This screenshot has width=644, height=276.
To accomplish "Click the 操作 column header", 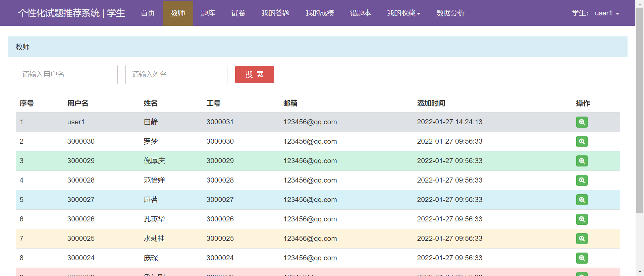I will tap(583, 103).
